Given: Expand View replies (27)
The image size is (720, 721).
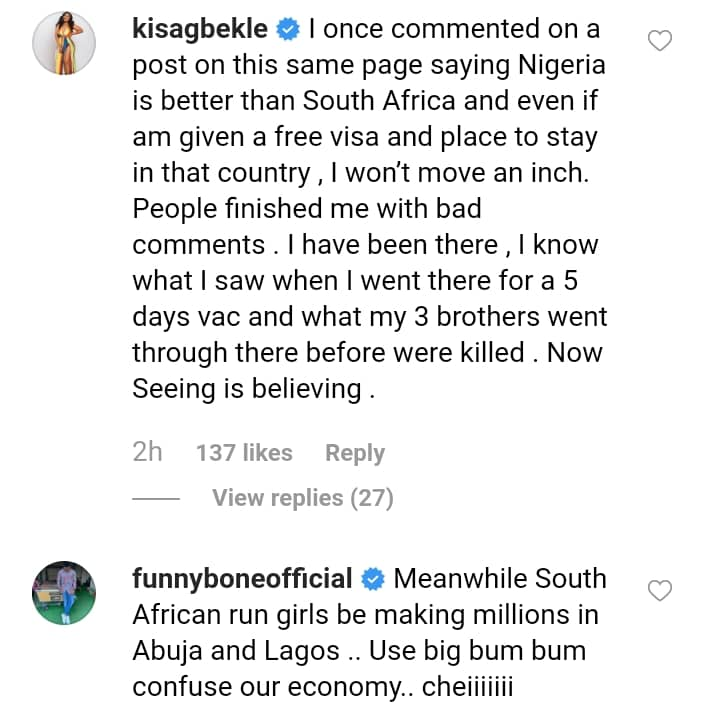Looking at the screenshot, I should click(302, 497).
